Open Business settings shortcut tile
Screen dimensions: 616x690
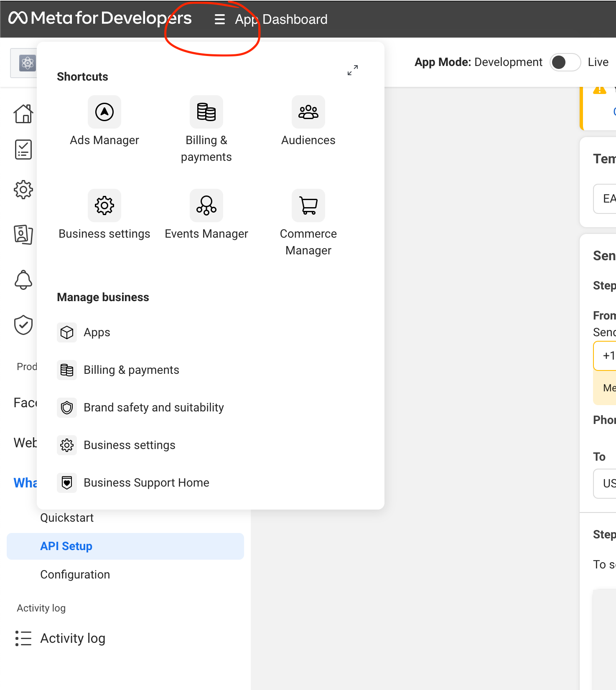(x=104, y=215)
